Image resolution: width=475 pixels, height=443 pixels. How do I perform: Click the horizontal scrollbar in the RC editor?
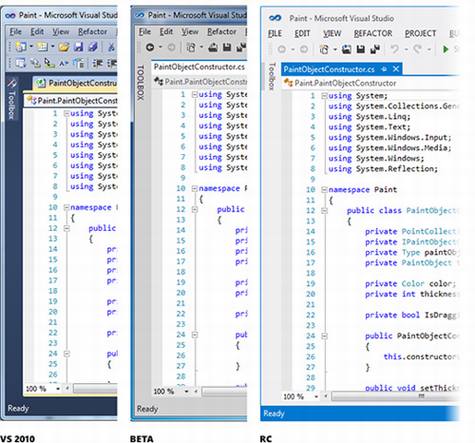[395, 396]
